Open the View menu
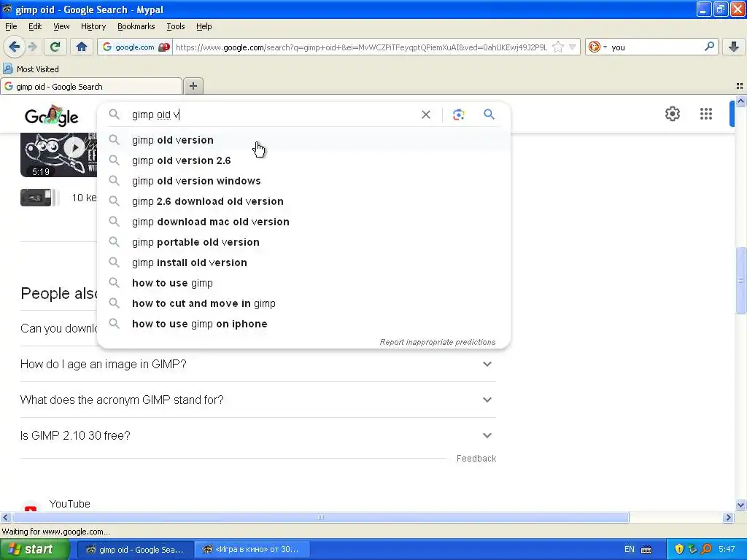Image resolution: width=747 pixels, height=560 pixels. tap(61, 26)
